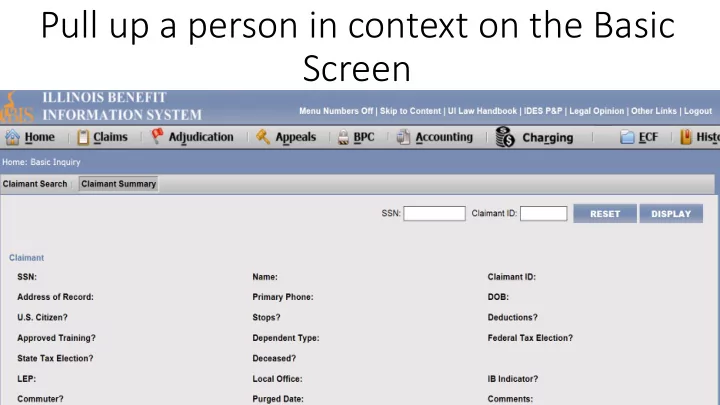Click the Deceased? label

(x=274, y=358)
